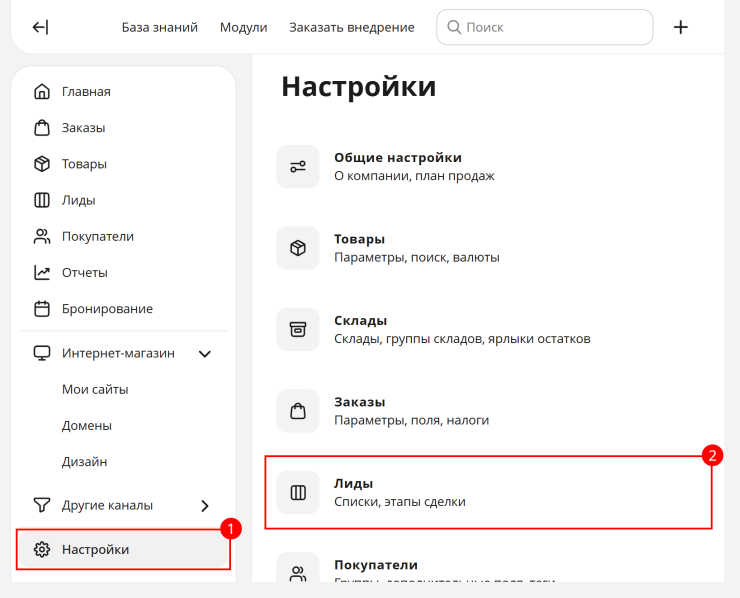This screenshot has height=598, width=740.
Task: Click the cube icon of Товары settings
Action: click(x=298, y=248)
